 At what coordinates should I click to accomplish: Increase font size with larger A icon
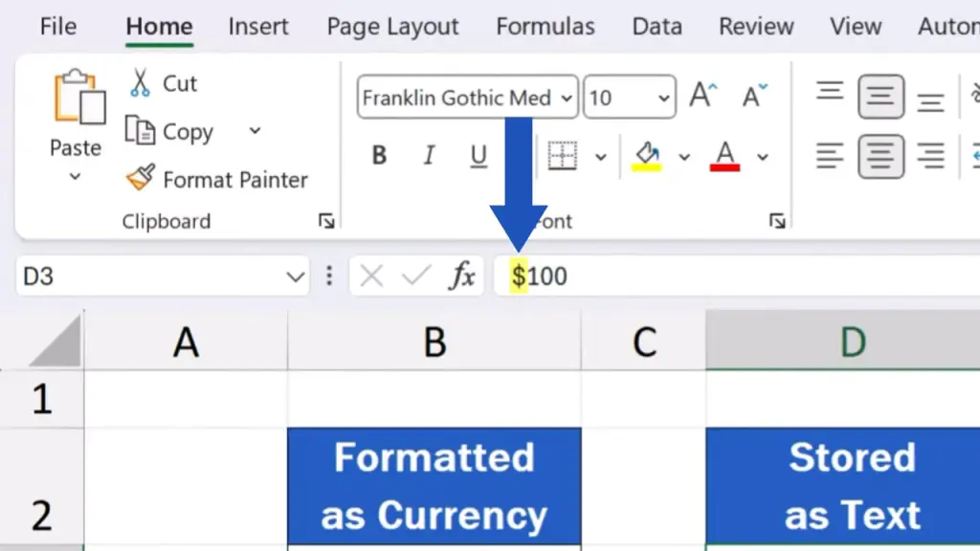tap(703, 97)
